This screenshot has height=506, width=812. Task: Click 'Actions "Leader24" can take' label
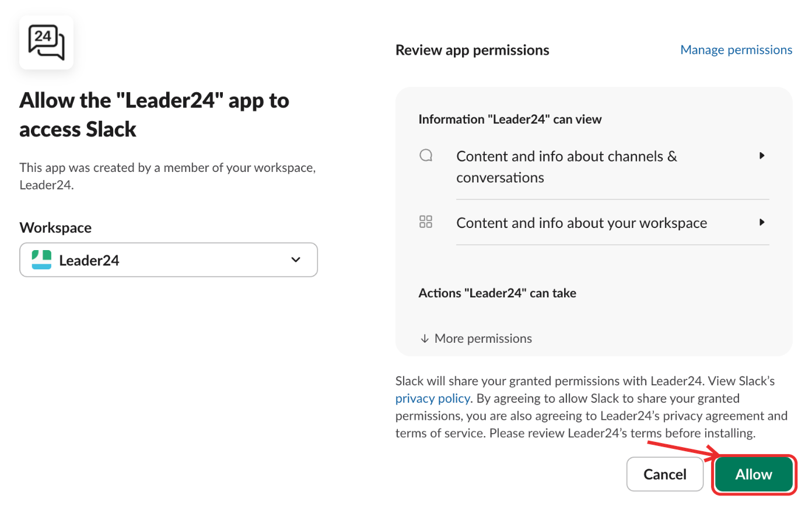pos(497,293)
